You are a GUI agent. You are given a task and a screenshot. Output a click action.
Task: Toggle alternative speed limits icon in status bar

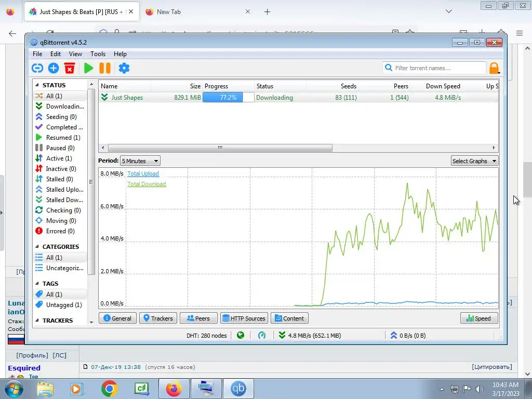(x=262, y=336)
